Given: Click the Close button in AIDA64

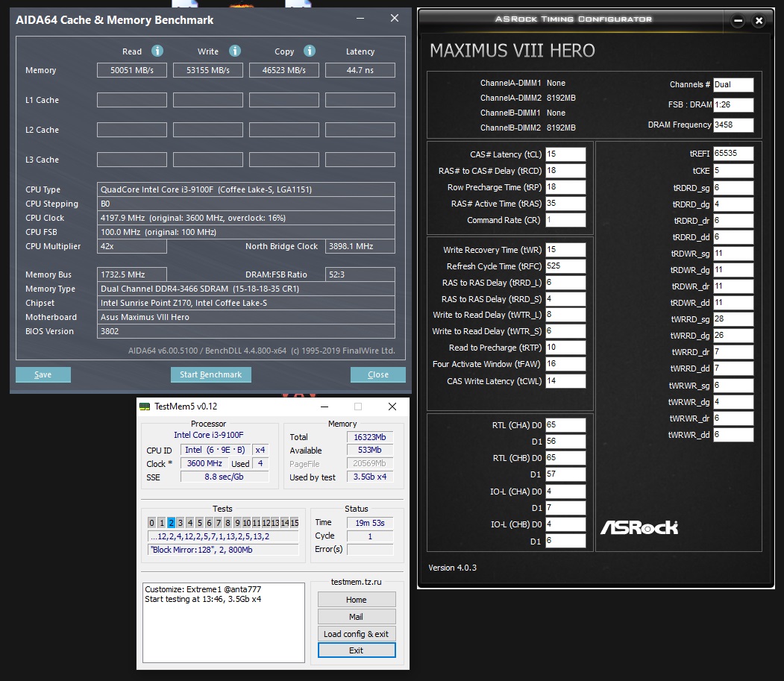Looking at the screenshot, I should tap(378, 374).
